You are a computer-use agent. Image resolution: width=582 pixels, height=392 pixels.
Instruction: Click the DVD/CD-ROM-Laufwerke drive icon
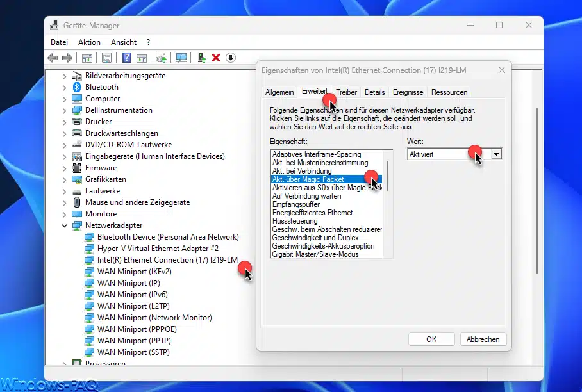coord(77,145)
